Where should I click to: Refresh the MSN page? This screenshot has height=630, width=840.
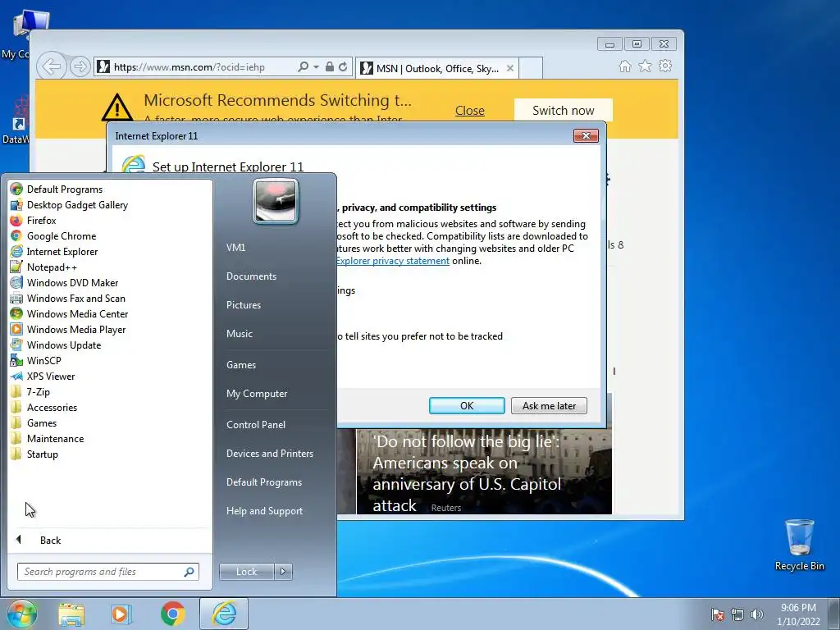coord(343,67)
